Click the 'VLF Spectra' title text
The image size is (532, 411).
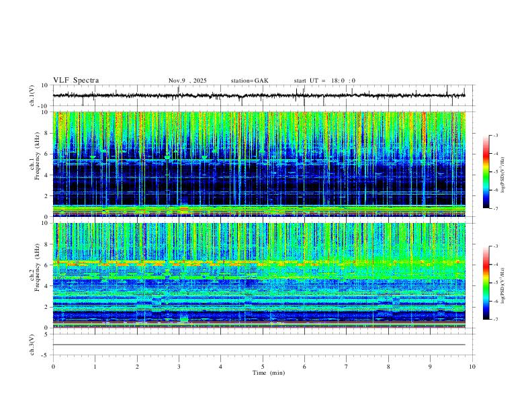pyautogui.click(x=76, y=81)
